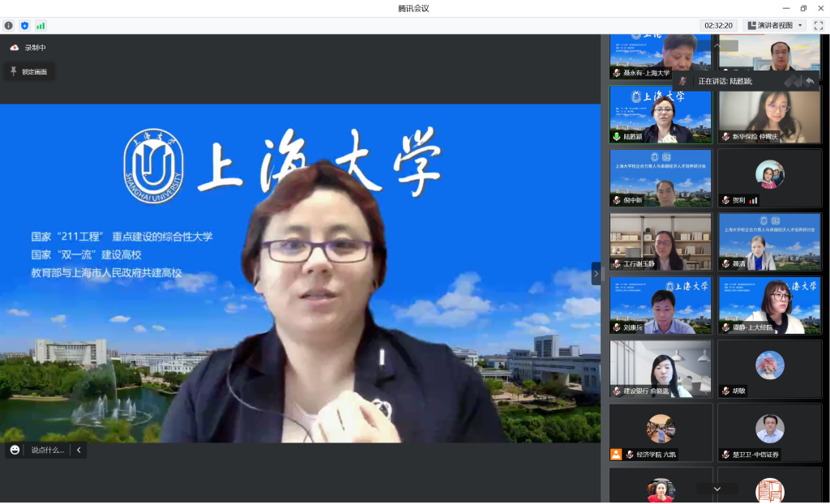Click 楚卫卫's round profile avatar
Image resolution: width=830 pixels, height=504 pixels.
pyautogui.click(x=770, y=429)
